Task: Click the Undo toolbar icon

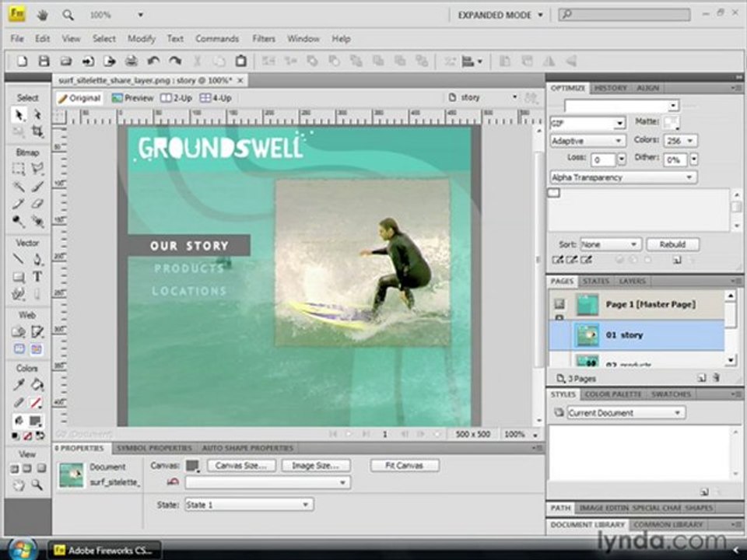Action: point(153,61)
